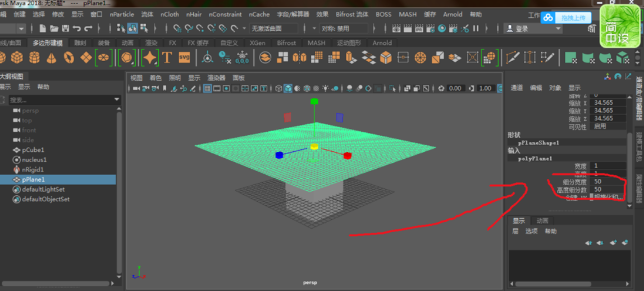The width and height of the screenshot is (644, 291).
Task: Open the no active surface dropdown
Action: (273, 29)
